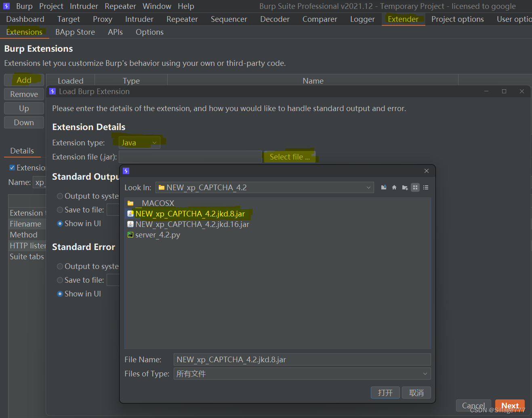532x418 pixels.
Task: Open the APIs sub-tab
Action: [x=115, y=32]
